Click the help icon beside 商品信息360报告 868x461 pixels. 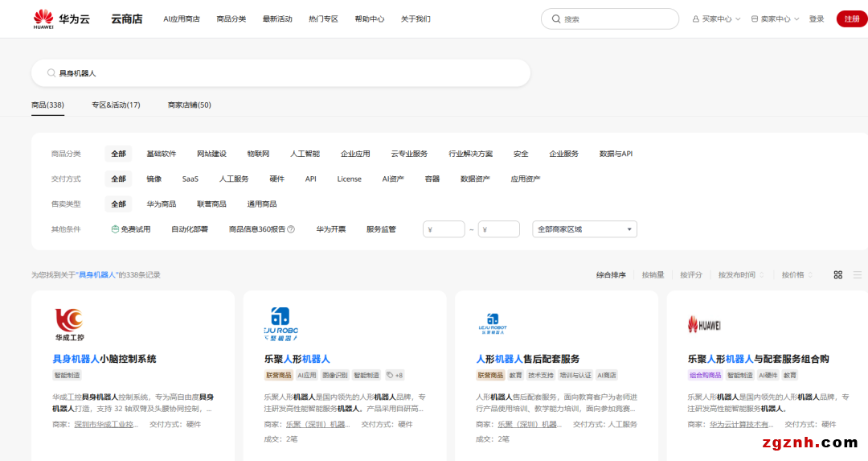pos(291,229)
